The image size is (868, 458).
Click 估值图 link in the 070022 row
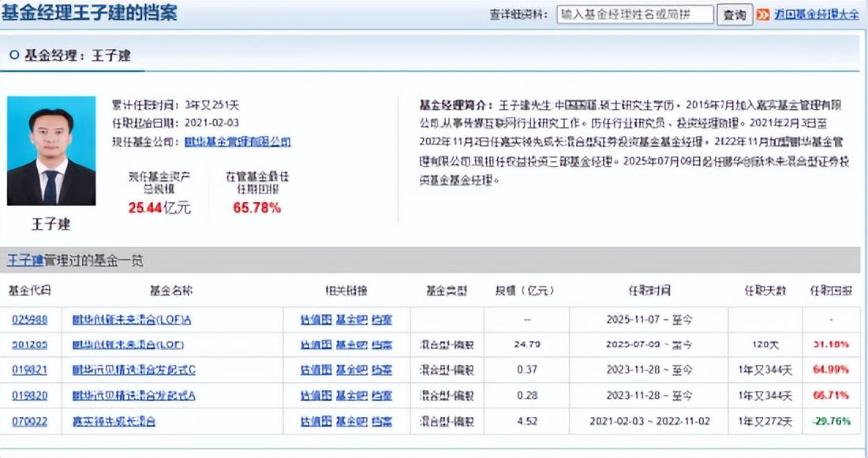[315, 421]
